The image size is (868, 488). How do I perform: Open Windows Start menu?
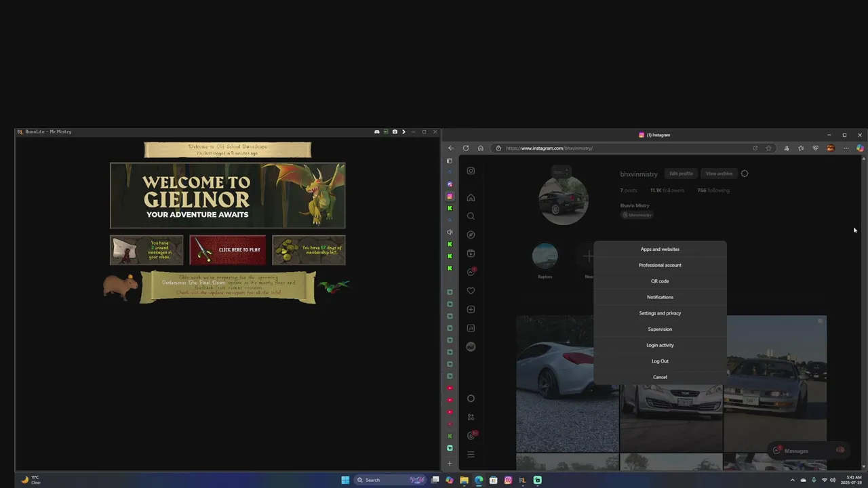click(x=345, y=480)
